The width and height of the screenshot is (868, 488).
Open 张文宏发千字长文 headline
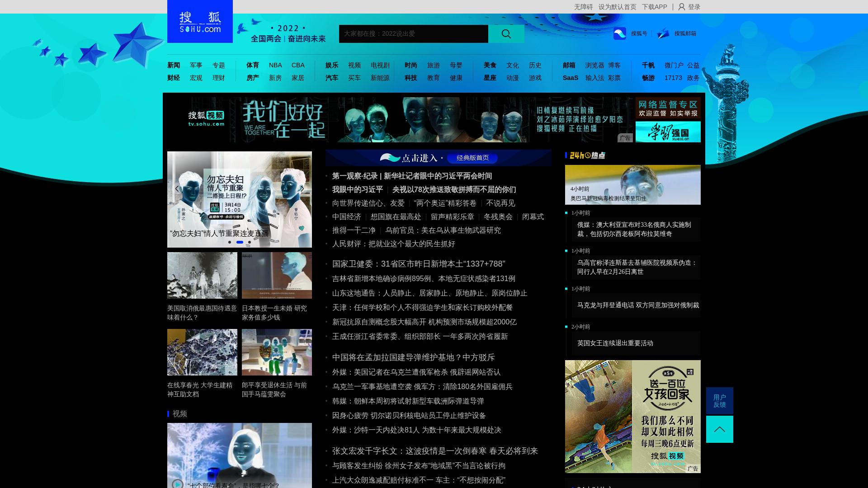[x=435, y=451]
